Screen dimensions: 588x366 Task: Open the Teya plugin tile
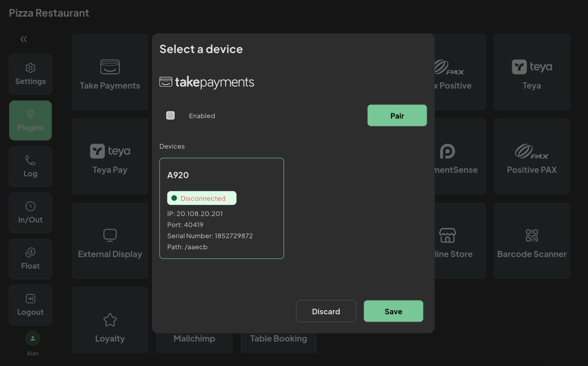pyautogui.click(x=532, y=72)
